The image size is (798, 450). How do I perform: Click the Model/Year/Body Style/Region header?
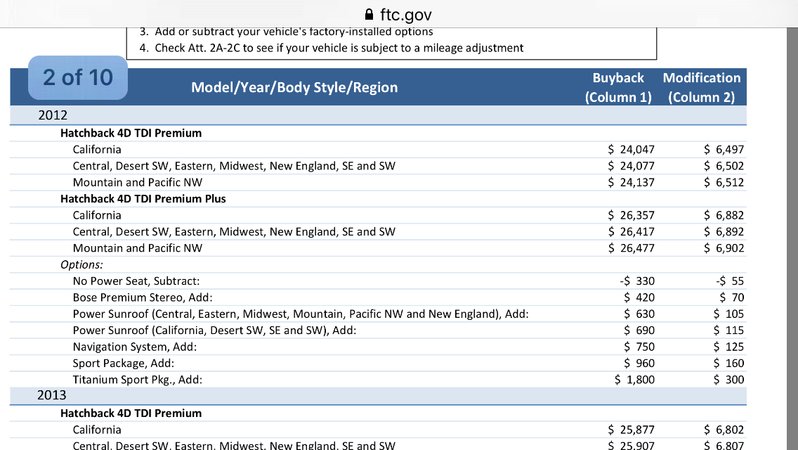coord(294,87)
